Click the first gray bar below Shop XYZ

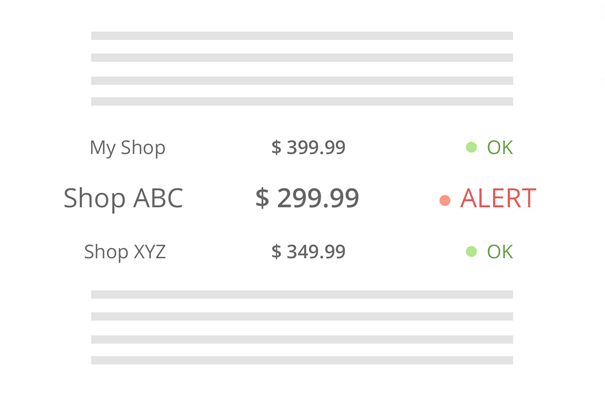(302, 295)
